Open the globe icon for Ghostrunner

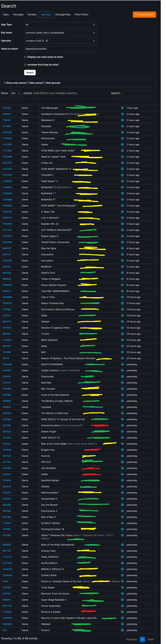pyautogui.click(x=122, y=138)
